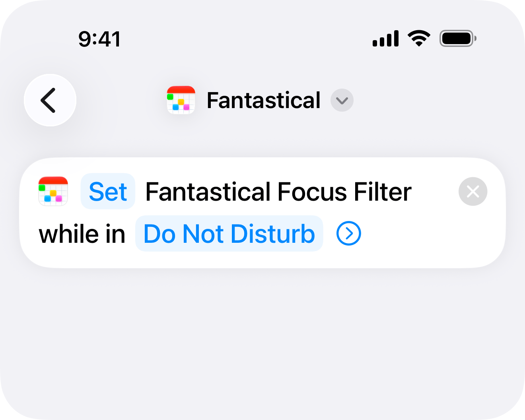Tap card space between Focus Filter label and X button

point(435,192)
